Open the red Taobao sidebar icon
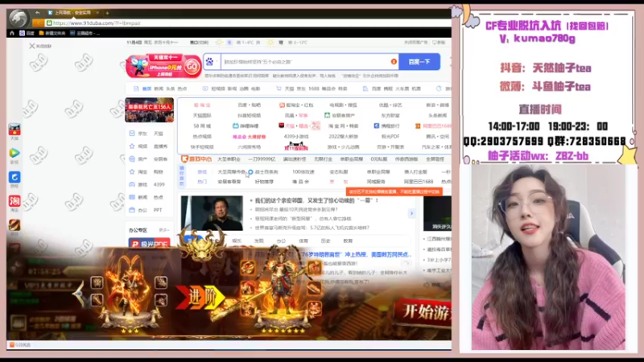Screen dimensions: 644x362 pyautogui.click(x=14, y=200)
